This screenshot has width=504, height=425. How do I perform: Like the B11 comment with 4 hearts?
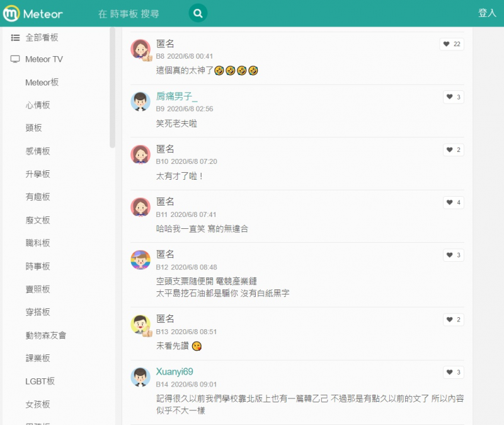pos(453,202)
